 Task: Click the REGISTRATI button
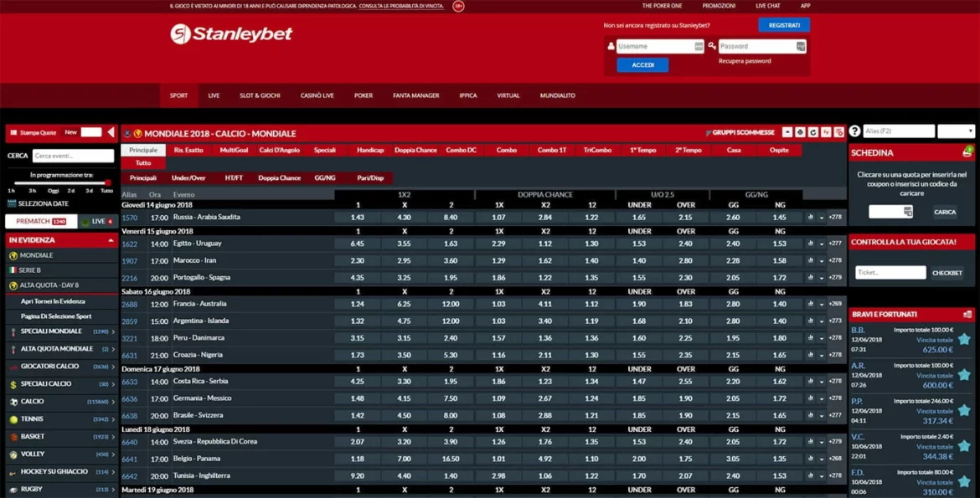click(784, 25)
